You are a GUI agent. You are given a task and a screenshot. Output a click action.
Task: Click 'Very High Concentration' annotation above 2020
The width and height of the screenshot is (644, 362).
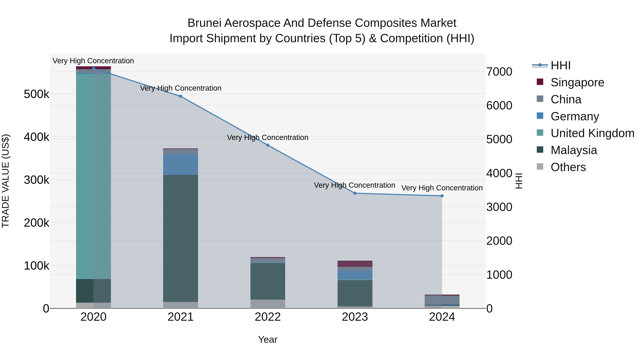pos(93,61)
